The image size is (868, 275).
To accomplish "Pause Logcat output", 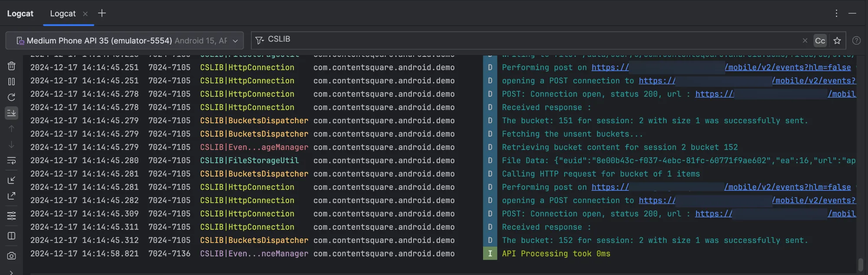I will pos(12,82).
